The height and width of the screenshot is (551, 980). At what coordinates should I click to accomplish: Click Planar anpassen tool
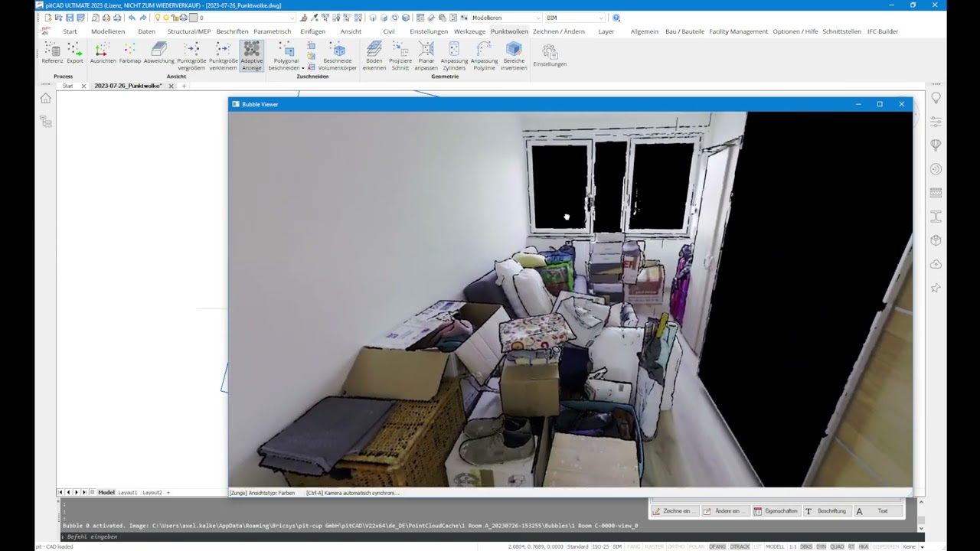(426, 57)
